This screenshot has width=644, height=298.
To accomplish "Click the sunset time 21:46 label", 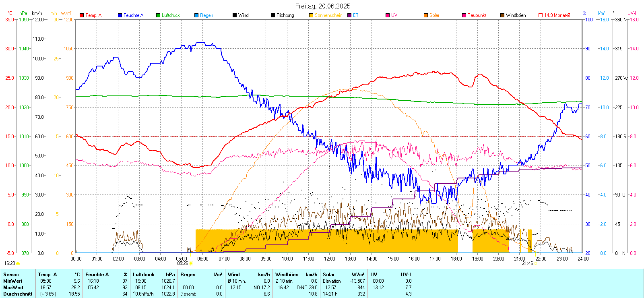I will tap(527, 263).
